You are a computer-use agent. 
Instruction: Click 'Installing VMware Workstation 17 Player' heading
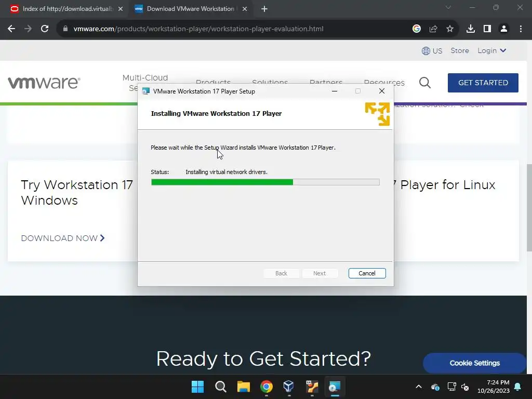pos(216,114)
